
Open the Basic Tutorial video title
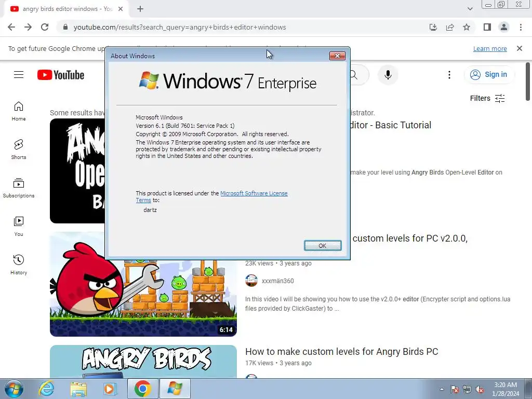(x=390, y=125)
